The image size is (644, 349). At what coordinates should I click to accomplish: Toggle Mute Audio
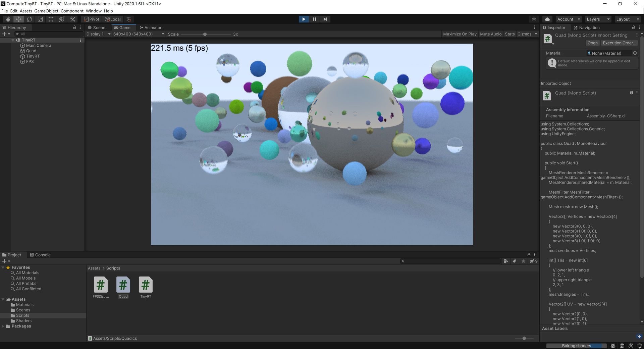tap(491, 34)
